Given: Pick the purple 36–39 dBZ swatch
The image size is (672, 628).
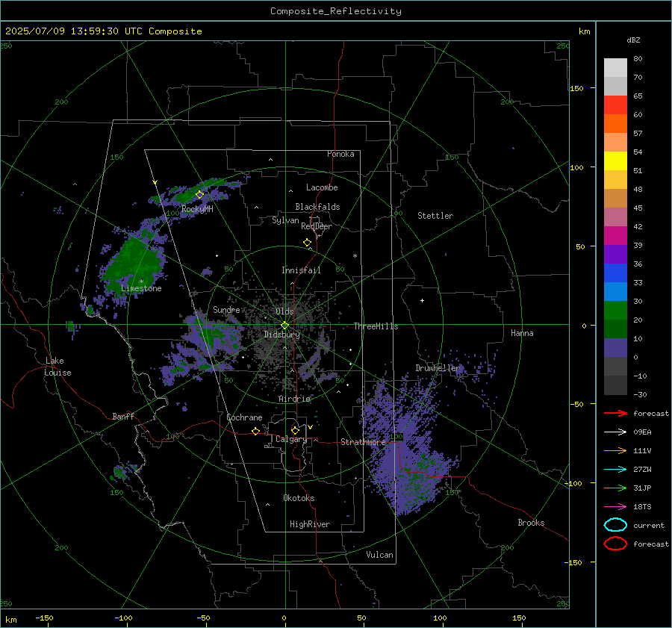Looking at the screenshot, I should click(615, 254).
